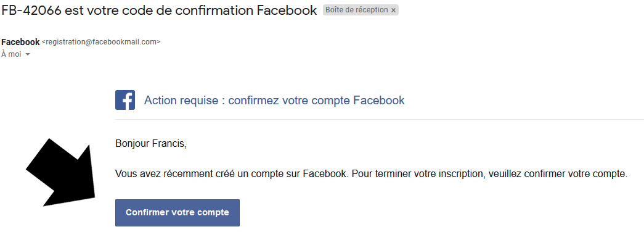Click the Confirmer votre compte button

click(177, 213)
